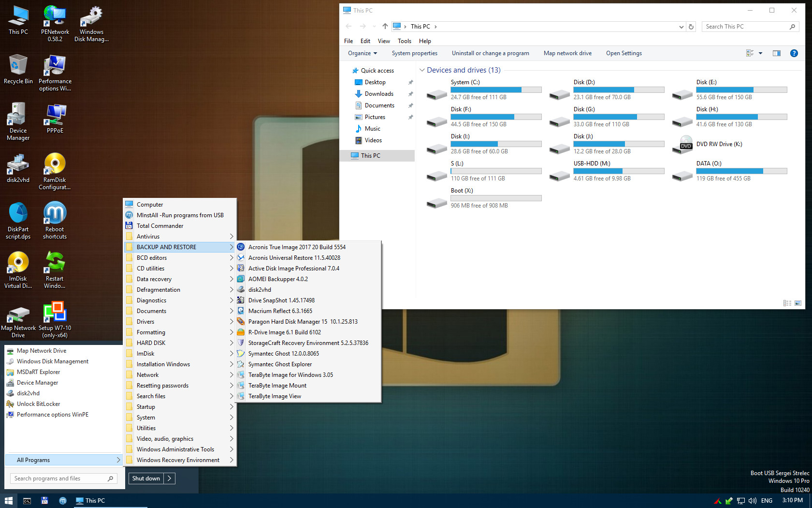This screenshot has height=508, width=812.
Task: Open the Recycle Bin desktop icon
Action: (x=18, y=69)
